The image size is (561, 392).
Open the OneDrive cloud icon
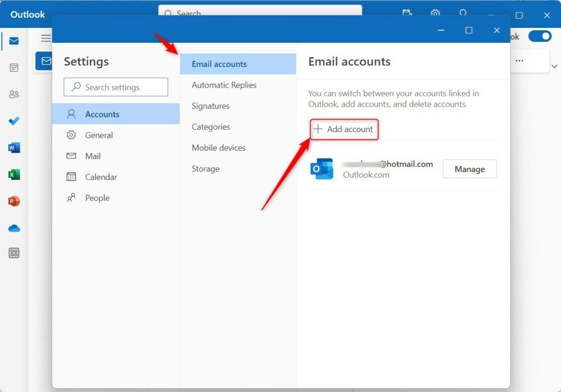coord(14,228)
